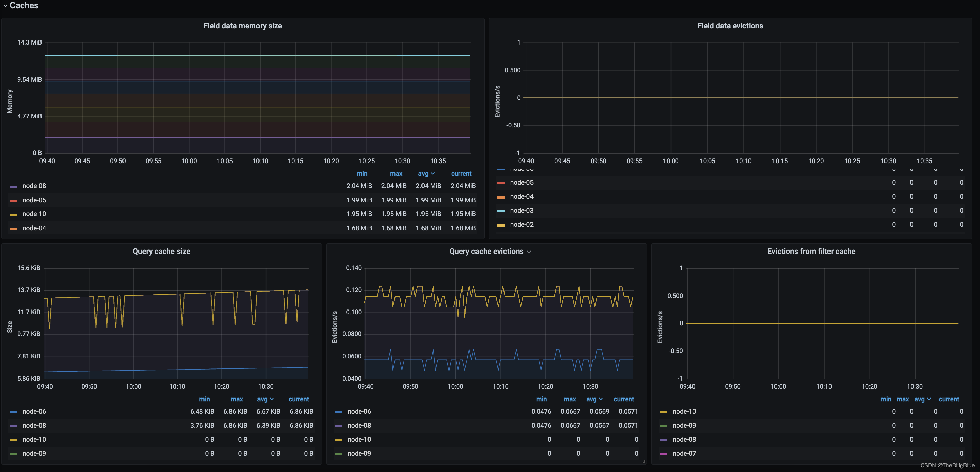The height and width of the screenshot is (472, 980).
Task: Click node-05 red series color icon in Field data memory
Action: pyautogui.click(x=13, y=201)
